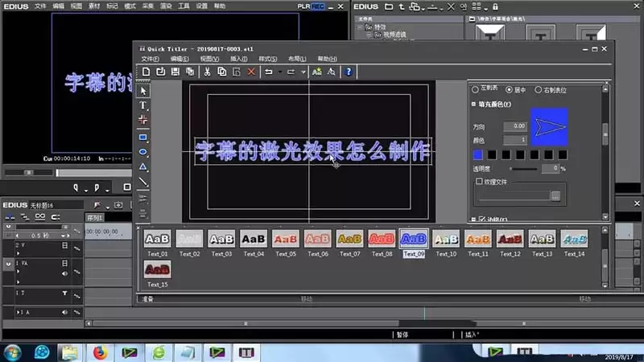This screenshot has width=644, height=362.
Task: Select the ellipse shape tool
Action: tap(143, 152)
